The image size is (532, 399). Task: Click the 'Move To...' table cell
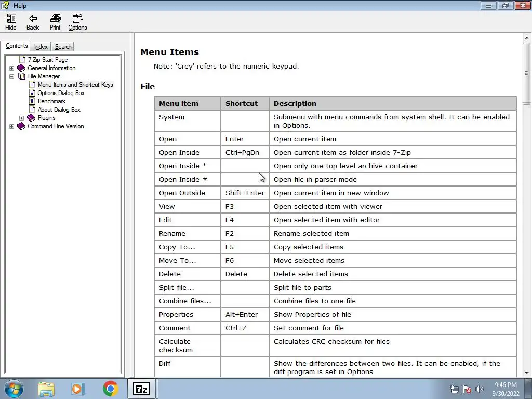[x=187, y=261]
